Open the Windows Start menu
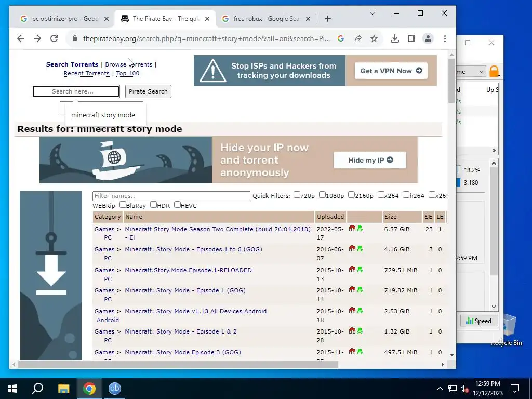 (x=12, y=389)
